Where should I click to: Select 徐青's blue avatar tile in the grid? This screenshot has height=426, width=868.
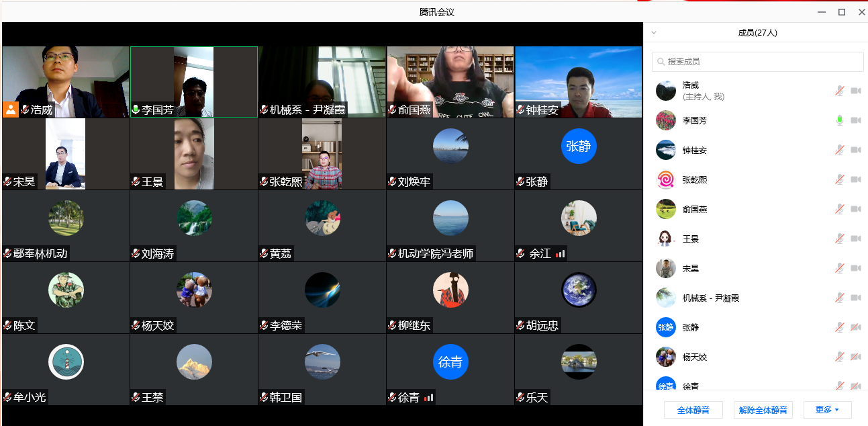450,363
